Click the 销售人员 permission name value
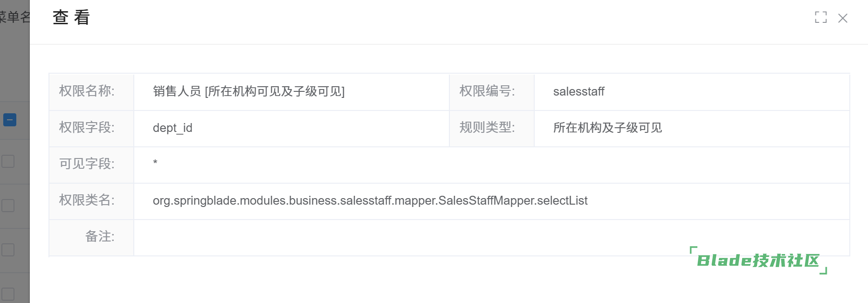Image resolution: width=868 pixels, height=303 pixels. (248, 91)
